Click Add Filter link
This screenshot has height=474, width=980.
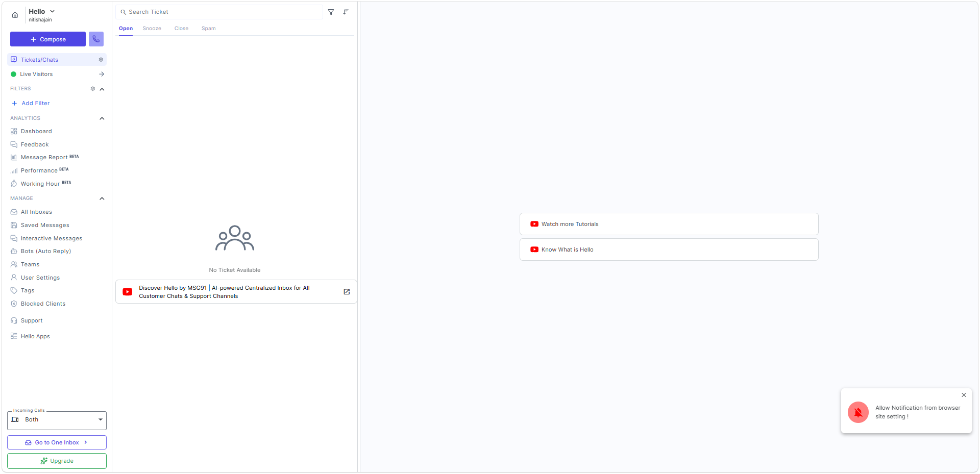(31, 103)
